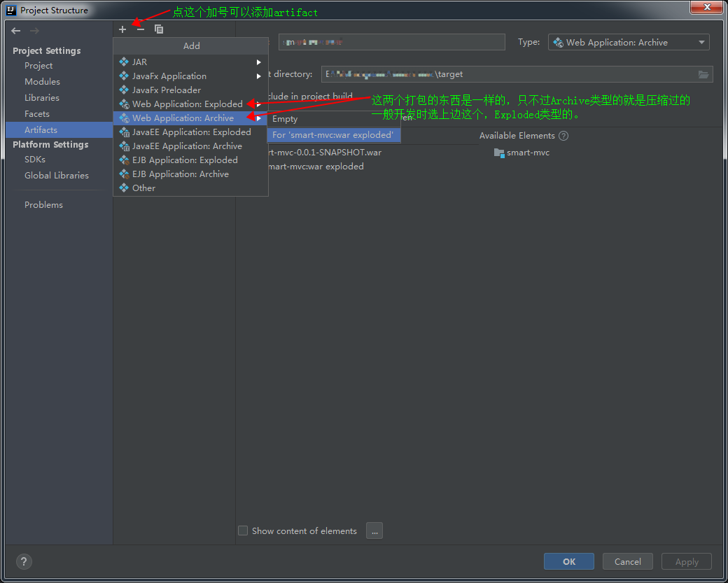The image size is (728, 583).
Task: Enable the Show content of elements checkbox
Action: coord(243,531)
